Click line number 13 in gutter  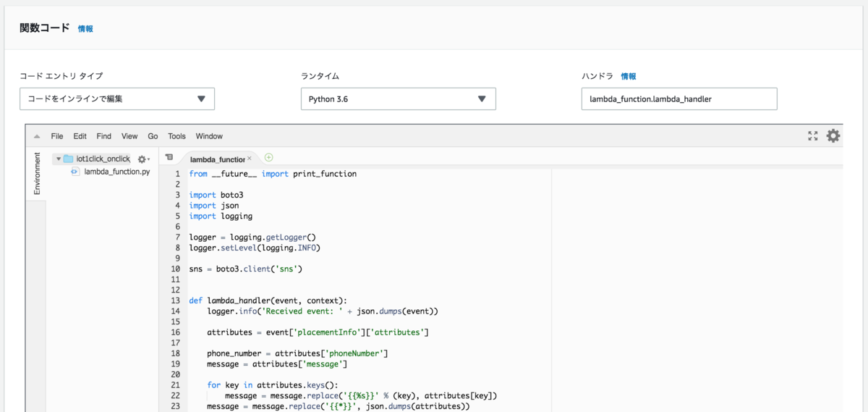[x=175, y=300]
